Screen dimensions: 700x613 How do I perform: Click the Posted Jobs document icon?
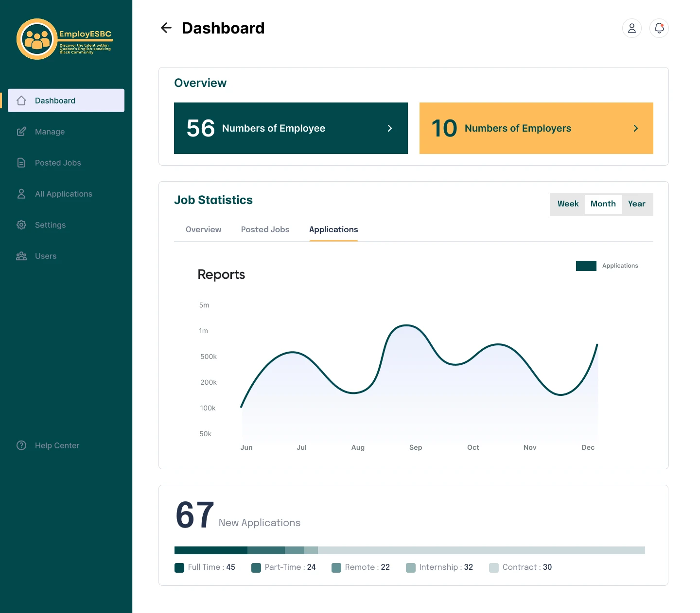(21, 163)
